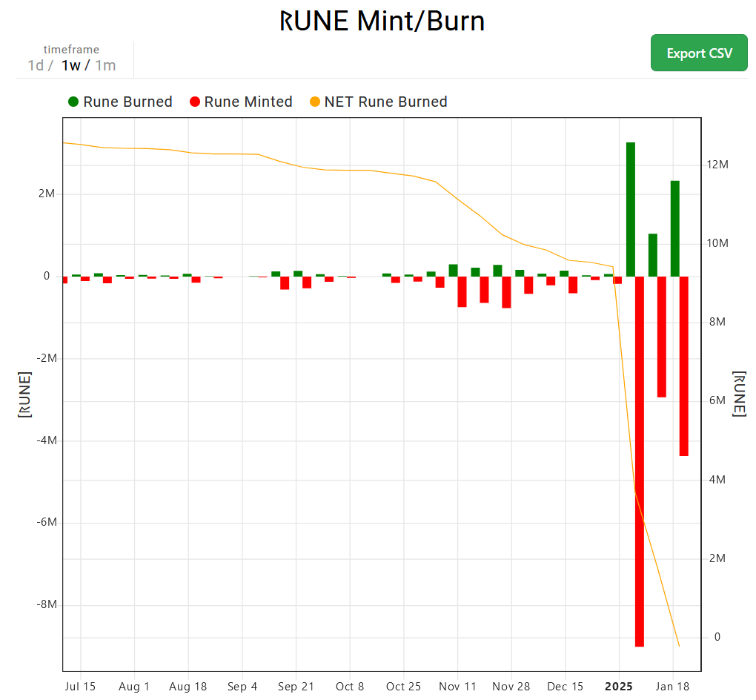Click the longest red minted bar
Image resolution: width=756 pixels, height=700 pixels.
(640, 461)
